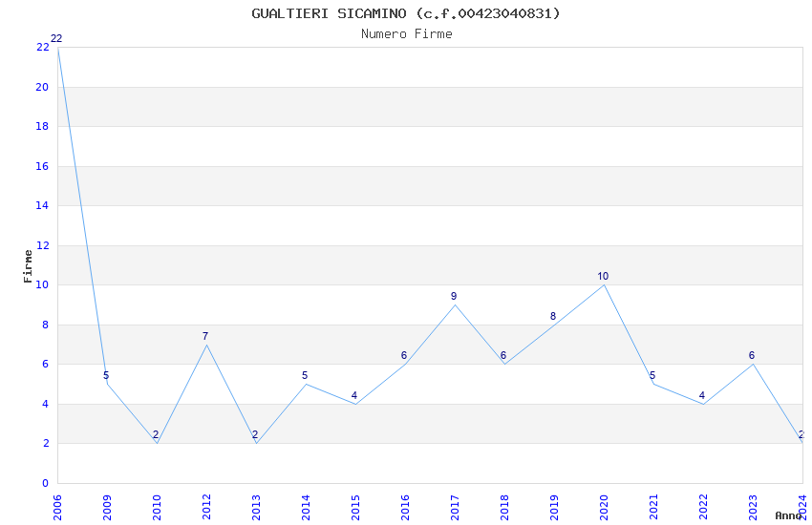Select y-axis tick label 0
This screenshot has width=812, height=525.
tap(45, 483)
